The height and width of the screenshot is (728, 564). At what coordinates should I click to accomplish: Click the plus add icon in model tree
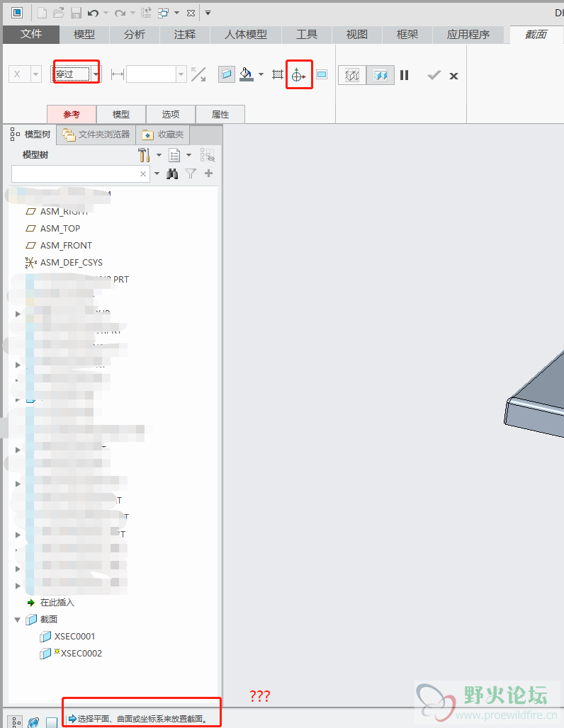[208, 174]
